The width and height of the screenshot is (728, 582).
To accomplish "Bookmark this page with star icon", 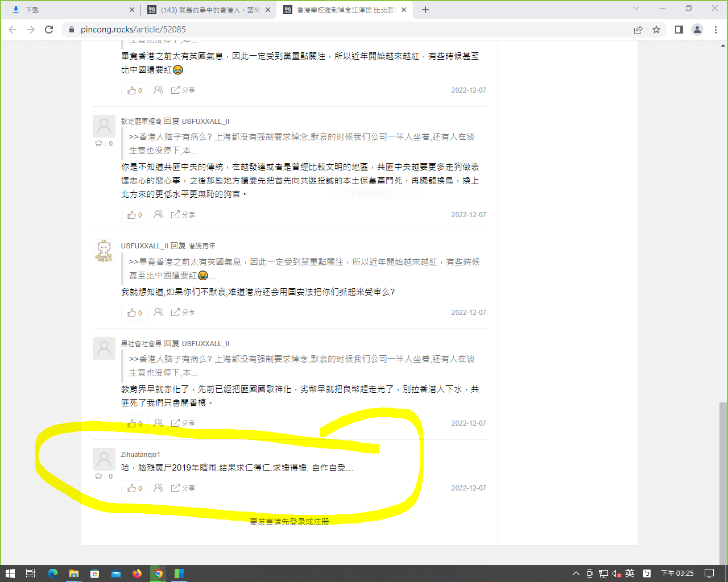I will (656, 30).
